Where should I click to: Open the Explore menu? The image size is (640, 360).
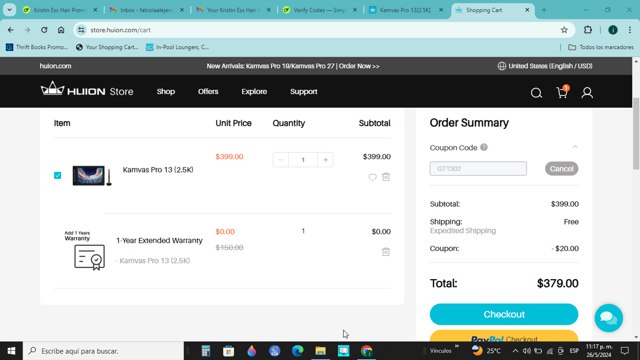(x=254, y=91)
